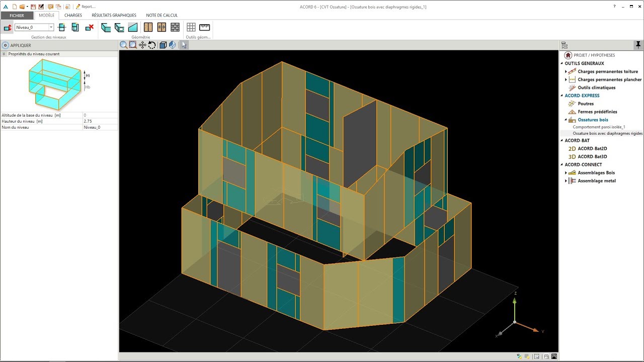Collapse Propriétés du niveau courant section
Image resolution: width=644 pixels, height=362 pixels.
4,54
